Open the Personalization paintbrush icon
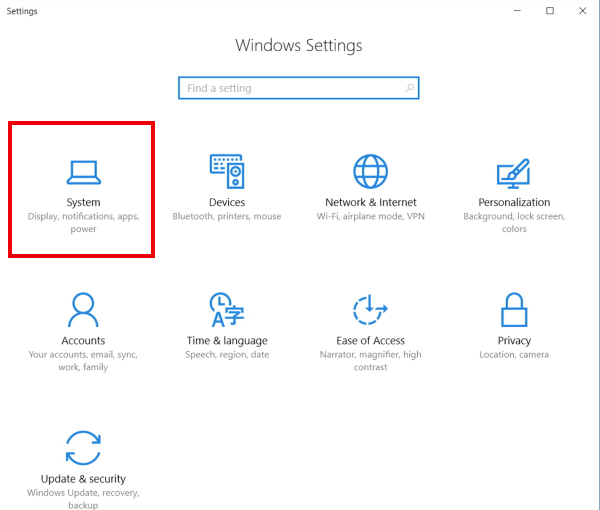Image resolution: width=600 pixels, height=510 pixels. [514, 173]
